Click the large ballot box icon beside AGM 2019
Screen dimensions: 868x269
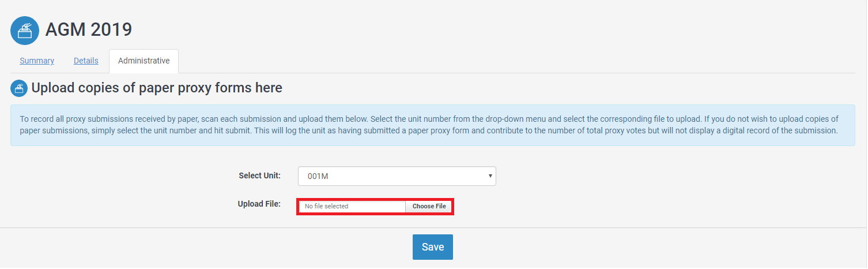click(25, 30)
